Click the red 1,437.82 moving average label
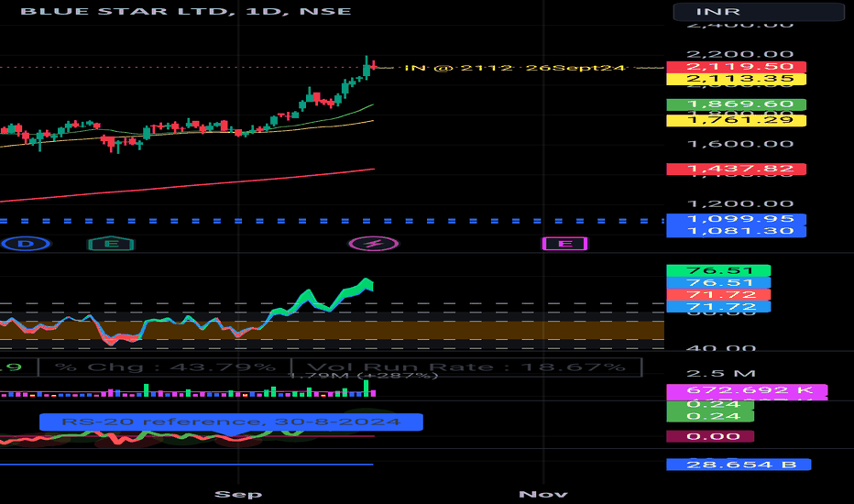This screenshot has height=504, width=854. (x=737, y=169)
